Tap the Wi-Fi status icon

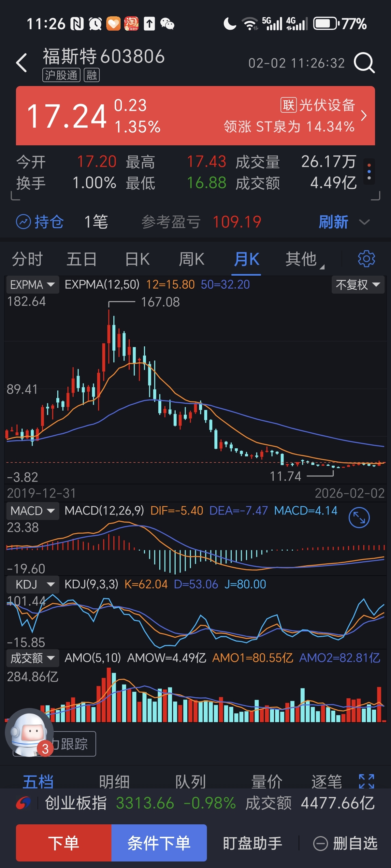coord(250,24)
